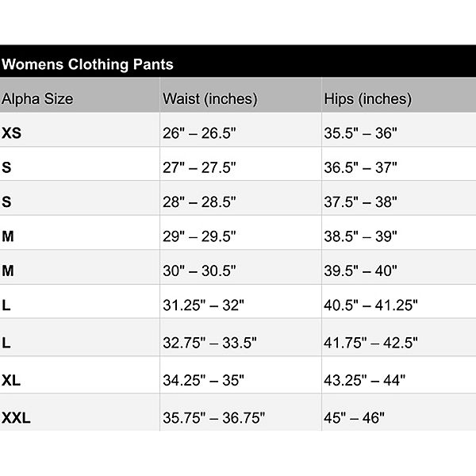476x476 pixels.
Task: Select hips value 36.5" – 37"
Action: point(360,167)
